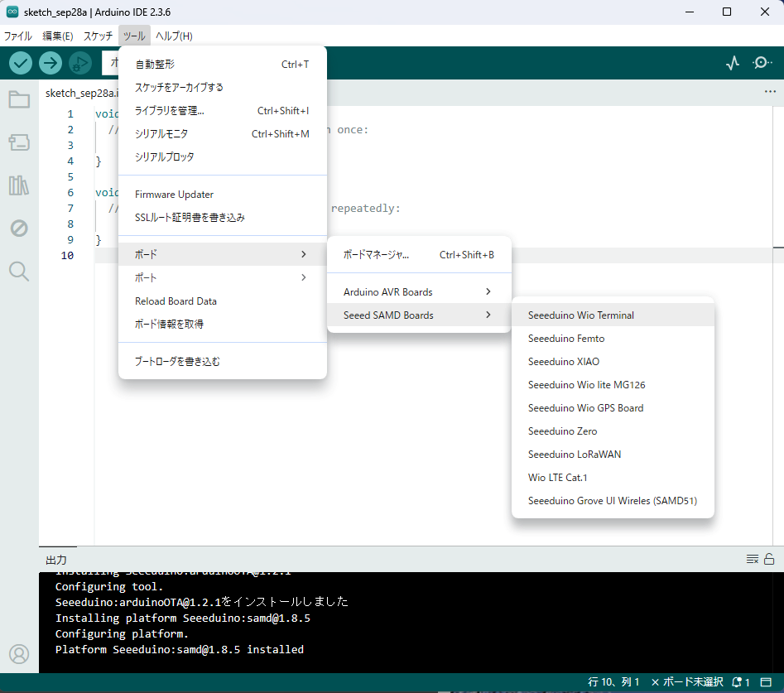784x693 pixels.
Task: Click the clear output lines icon
Action: tap(752, 560)
